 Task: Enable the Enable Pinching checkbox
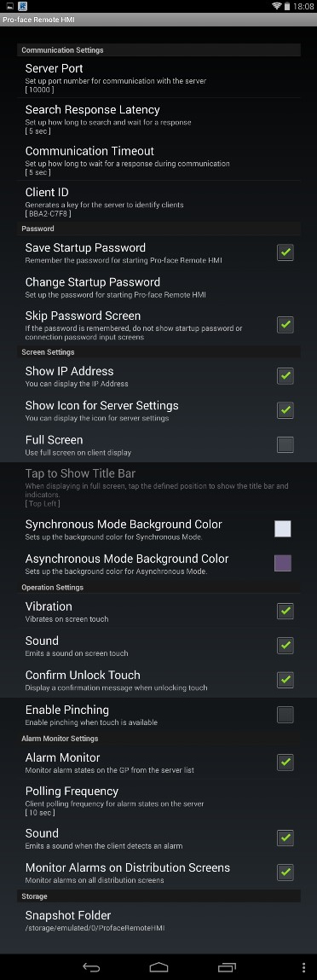tap(285, 715)
